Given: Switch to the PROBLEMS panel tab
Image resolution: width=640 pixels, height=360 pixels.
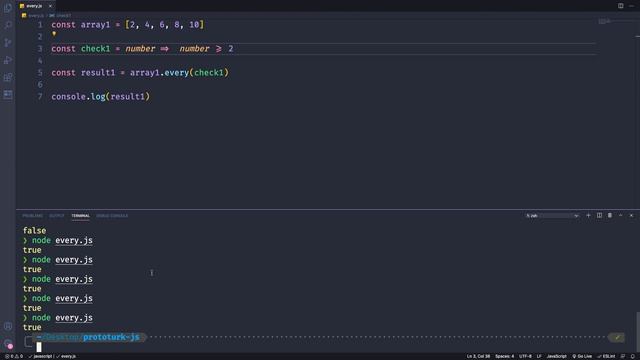Looking at the screenshot, I should point(32,216).
